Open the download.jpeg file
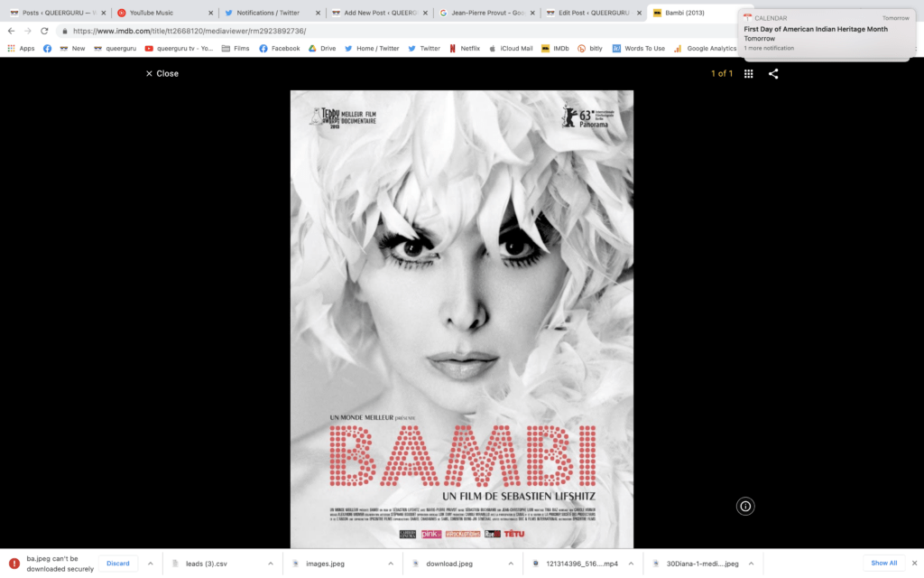Screen dimensions: 924x578 pos(449,564)
